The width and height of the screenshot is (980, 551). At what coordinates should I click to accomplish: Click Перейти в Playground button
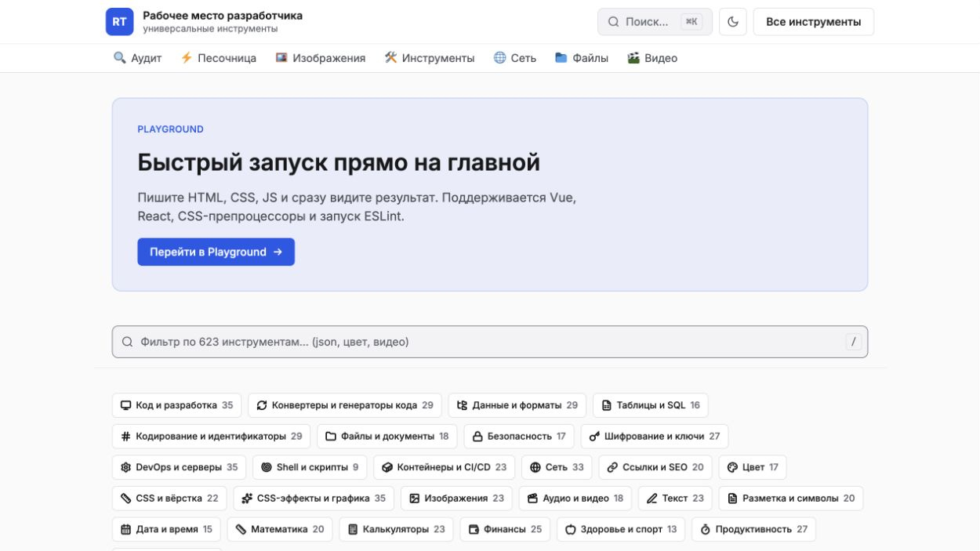point(216,252)
